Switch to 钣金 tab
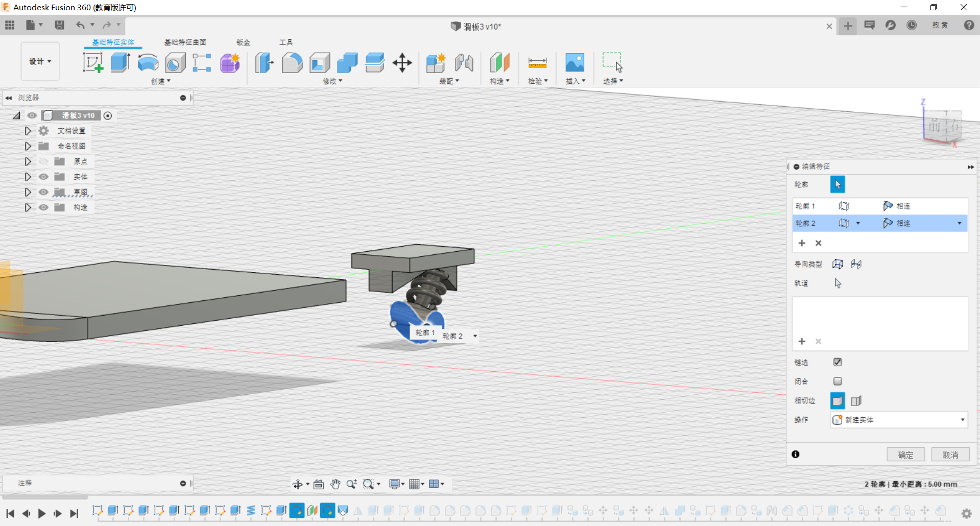This screenshot has height=526, width=980. coord(244,42)
